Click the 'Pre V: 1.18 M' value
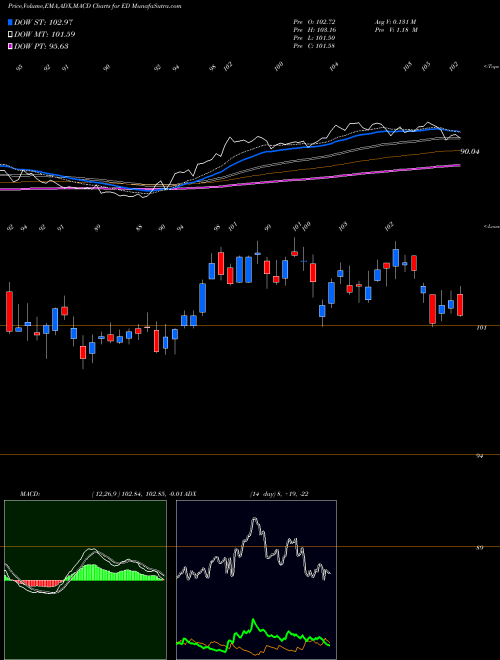Image resolution: width=500 pixels, height=660 pixels. coord(396,30)
